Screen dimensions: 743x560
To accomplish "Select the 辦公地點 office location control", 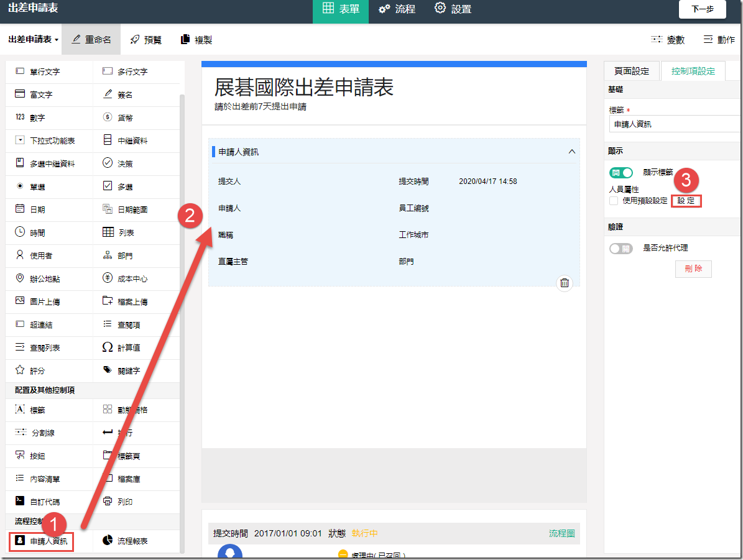I will [x=48, y=278].
